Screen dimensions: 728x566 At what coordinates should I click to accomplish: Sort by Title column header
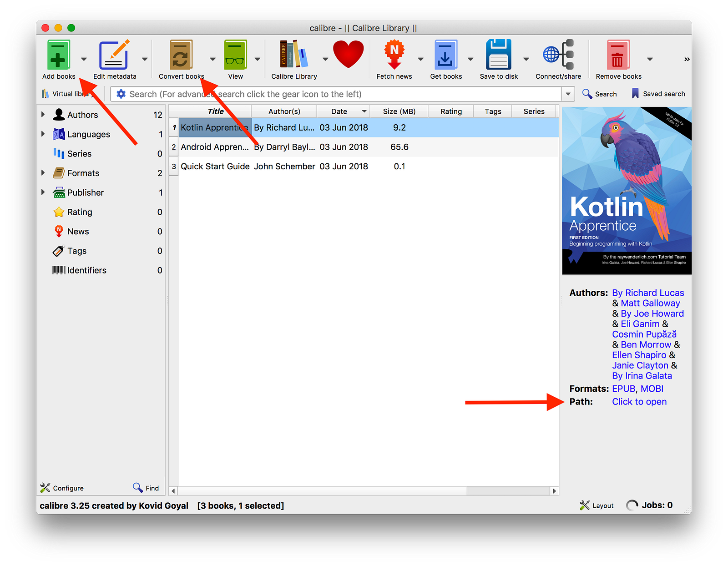click(215, 111)
